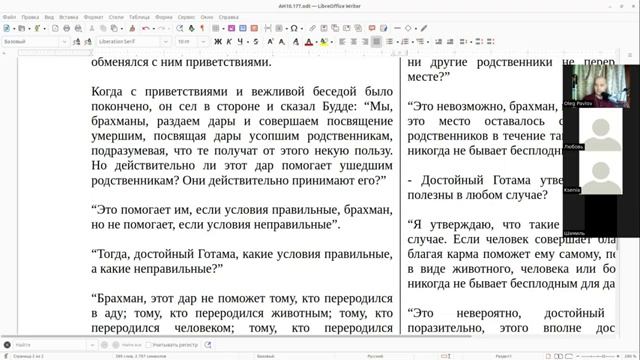Click the New document icon
This screenshot has height=360, width=640.
coord(7,28)
